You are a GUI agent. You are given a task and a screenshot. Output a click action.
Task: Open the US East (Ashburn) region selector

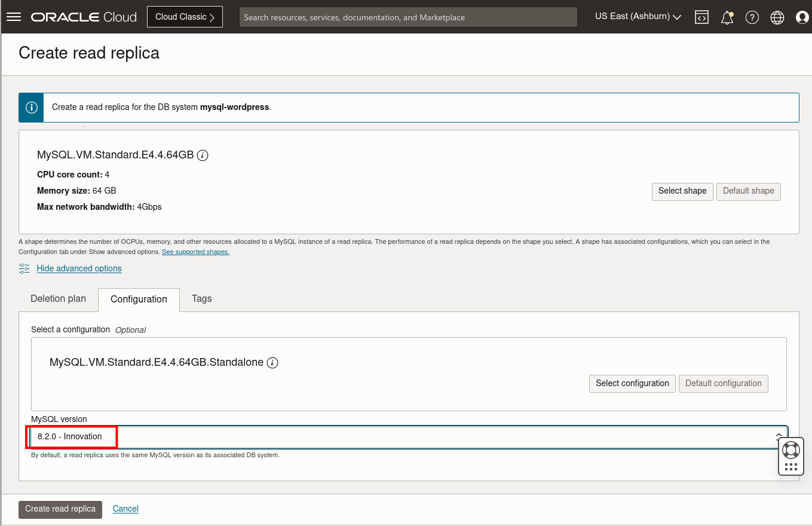pyautogui.click(x=638, y=16)
